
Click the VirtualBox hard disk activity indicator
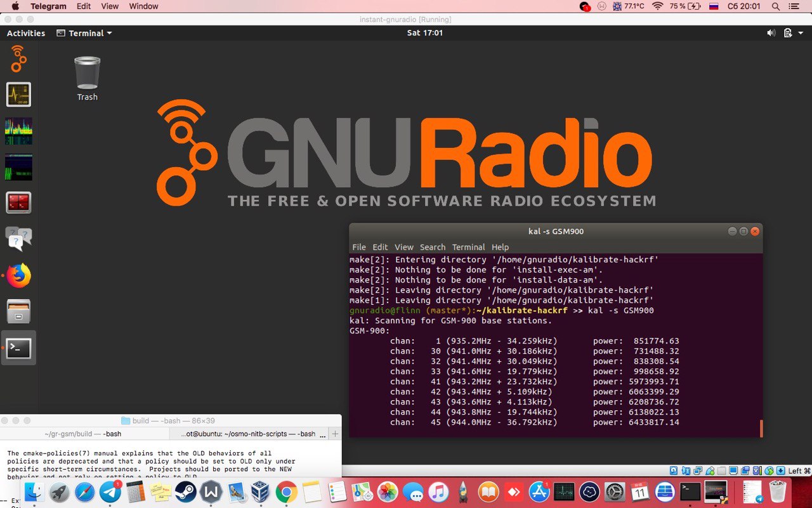click(674, 471)
